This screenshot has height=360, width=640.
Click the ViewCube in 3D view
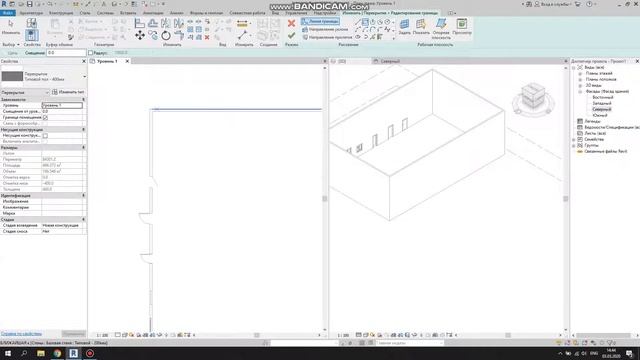[x=533, y=96]
